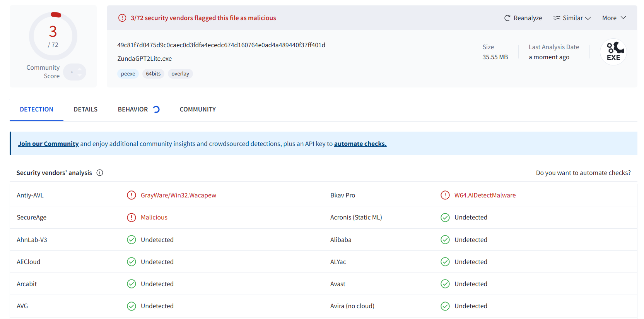Image resolution: width=644 pixels, height=319 pixels.
Task: Click the overlay tag
Action: pos(180,74)
